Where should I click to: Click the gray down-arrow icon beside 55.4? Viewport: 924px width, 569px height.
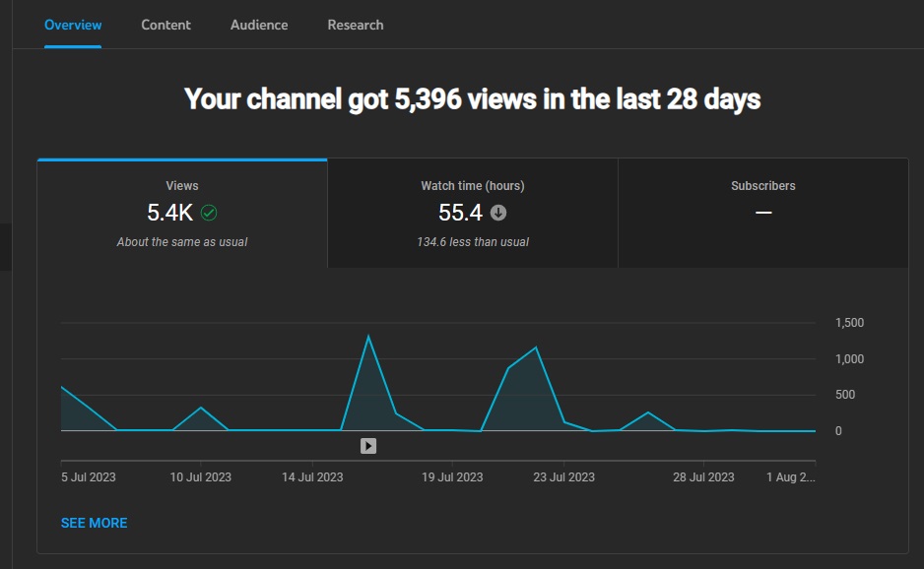498,213
